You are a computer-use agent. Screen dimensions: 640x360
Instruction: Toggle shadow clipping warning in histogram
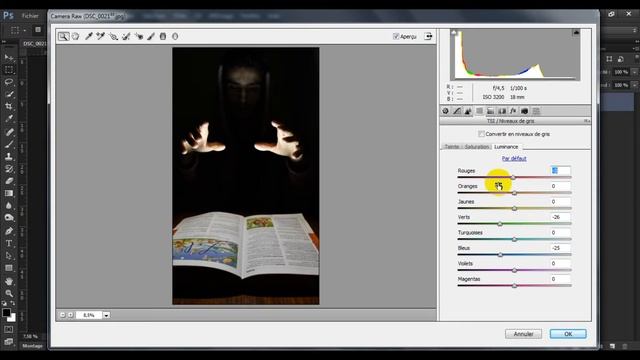tap(454, 32)
